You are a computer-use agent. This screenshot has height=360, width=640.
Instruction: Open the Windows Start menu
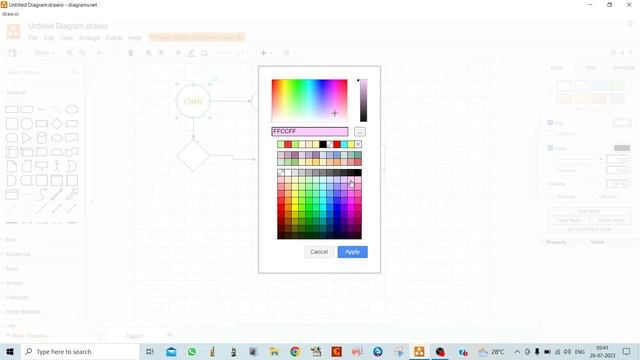[10, 351]
